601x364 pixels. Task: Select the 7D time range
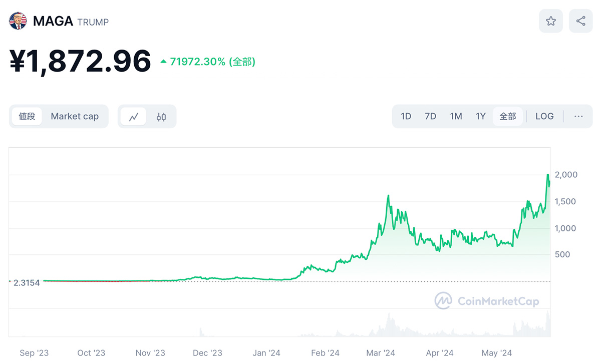tap(430, 116)
